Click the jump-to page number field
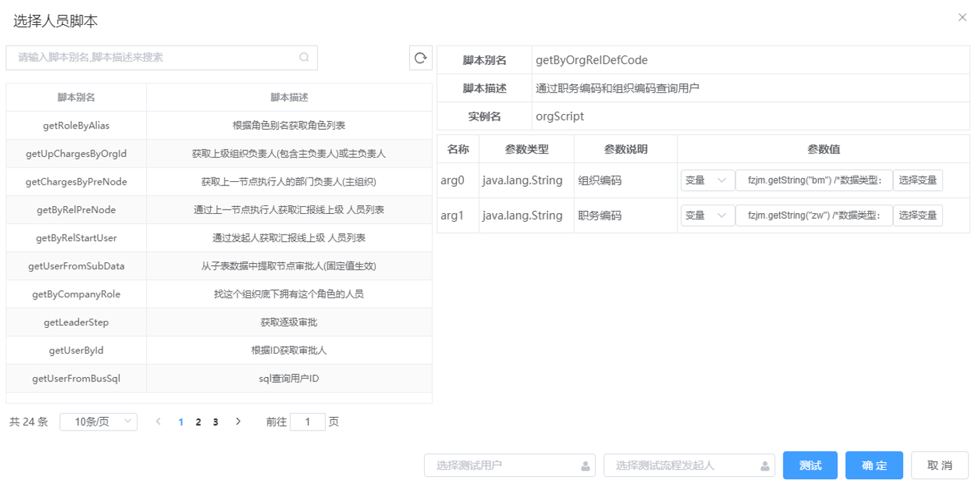The width and height of the screenshot is (980, 482). (308, 422)
